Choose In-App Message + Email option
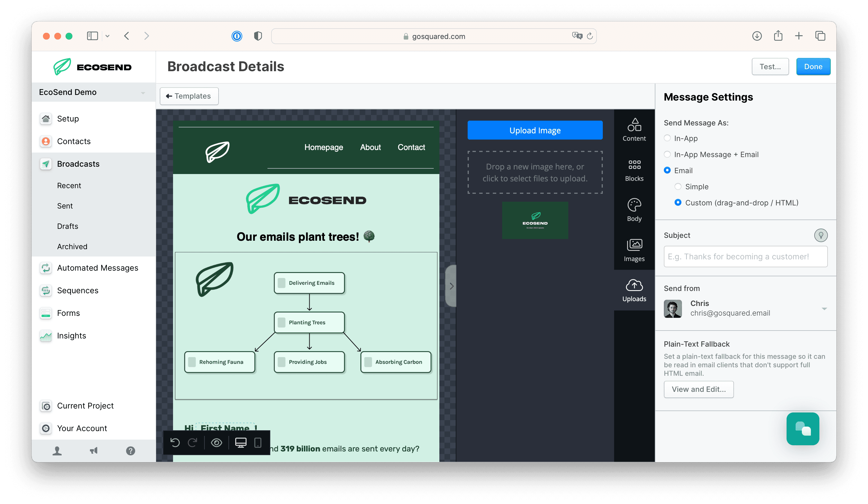 [x=667, y=154]
